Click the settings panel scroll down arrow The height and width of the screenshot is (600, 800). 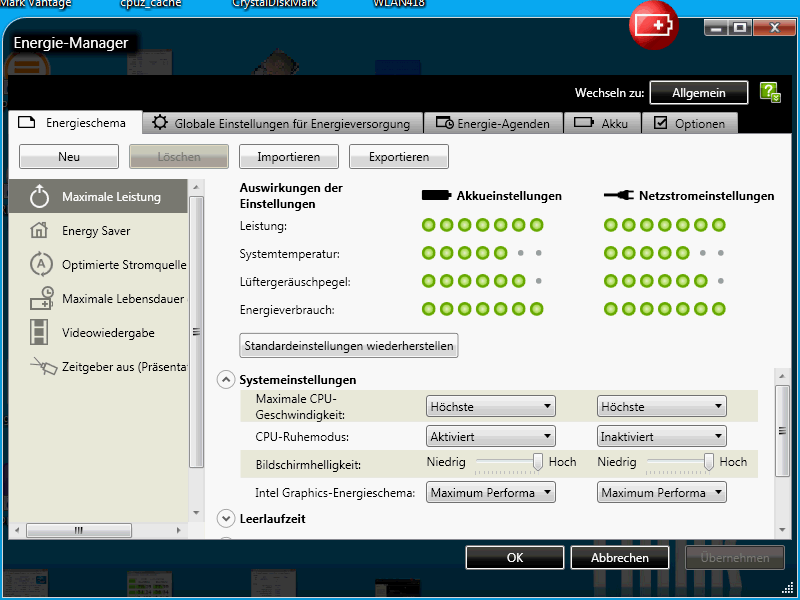click(782, 530)
